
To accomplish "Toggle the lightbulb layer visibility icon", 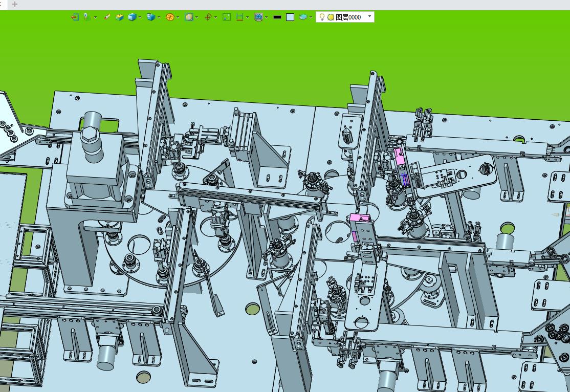I will point(322,17).
